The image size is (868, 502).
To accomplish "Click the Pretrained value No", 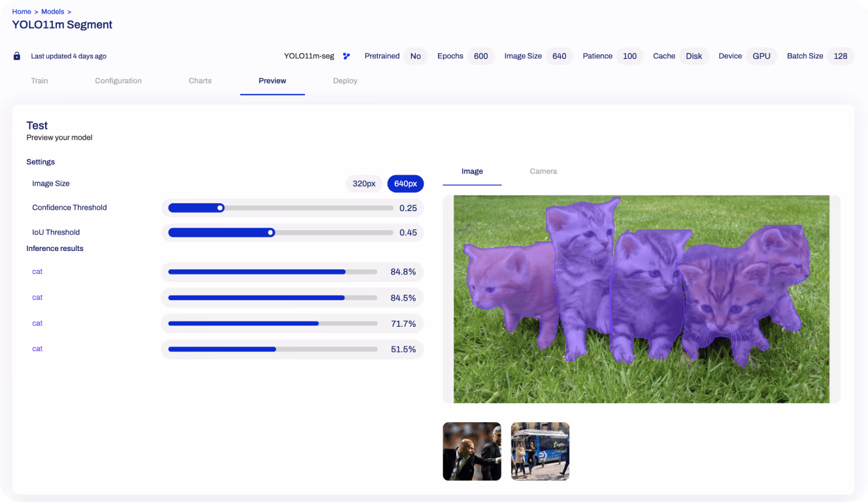I will (x=416, y=56).
